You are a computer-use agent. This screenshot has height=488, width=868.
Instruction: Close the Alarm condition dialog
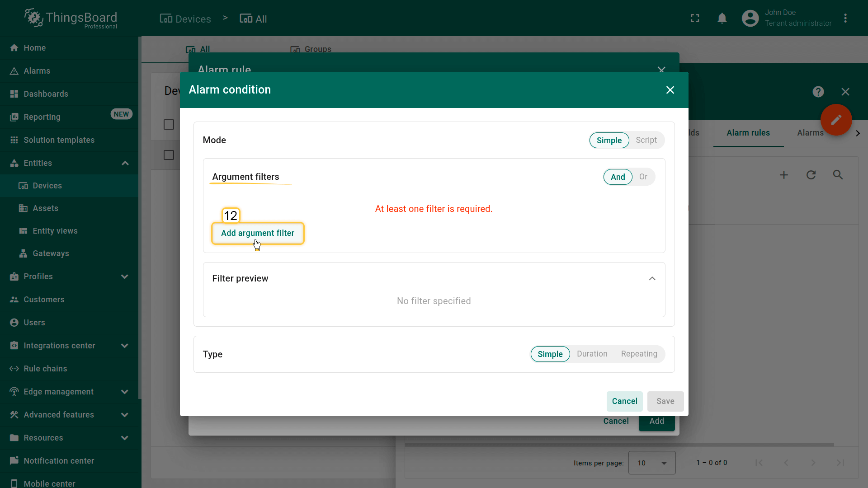670,90
